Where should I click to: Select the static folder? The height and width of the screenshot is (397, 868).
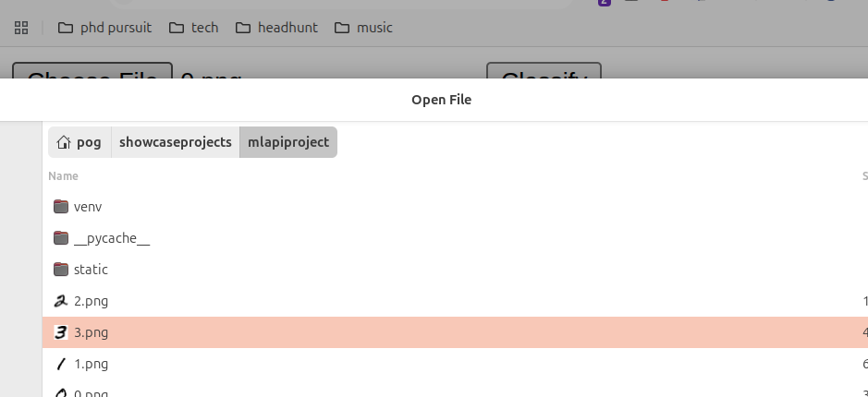[x=455, y=270]
